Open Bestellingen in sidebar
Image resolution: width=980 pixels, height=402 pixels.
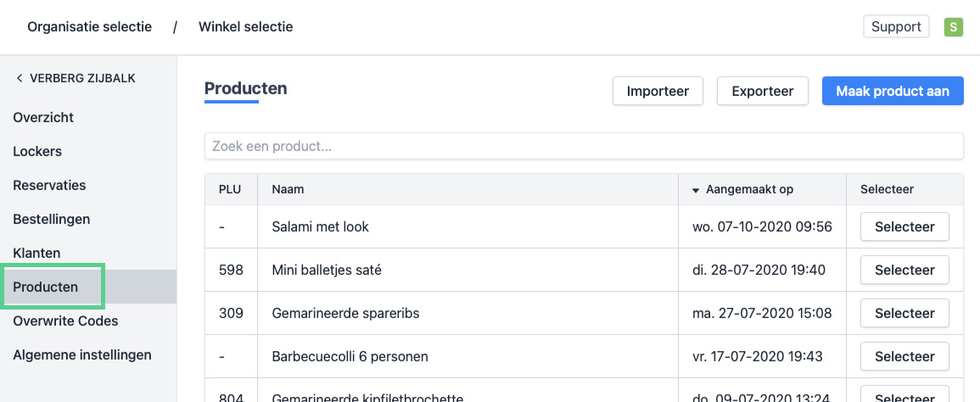tap(51, 219)
